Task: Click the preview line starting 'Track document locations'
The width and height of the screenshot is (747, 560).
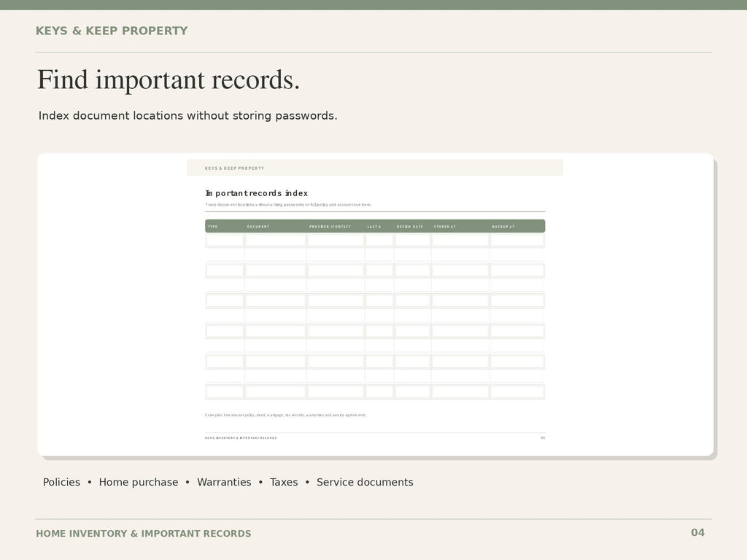Action: click(288, 205)
